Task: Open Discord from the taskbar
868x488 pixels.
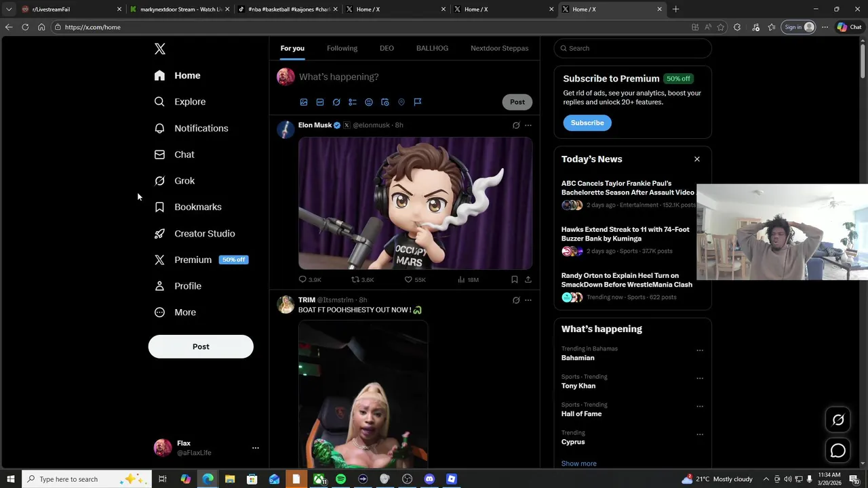Action: point(429,479)
